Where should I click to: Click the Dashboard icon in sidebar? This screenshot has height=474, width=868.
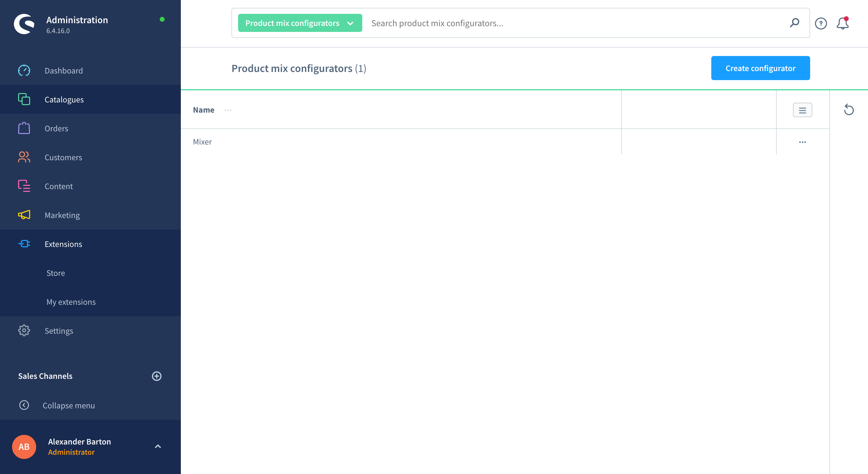24,70
